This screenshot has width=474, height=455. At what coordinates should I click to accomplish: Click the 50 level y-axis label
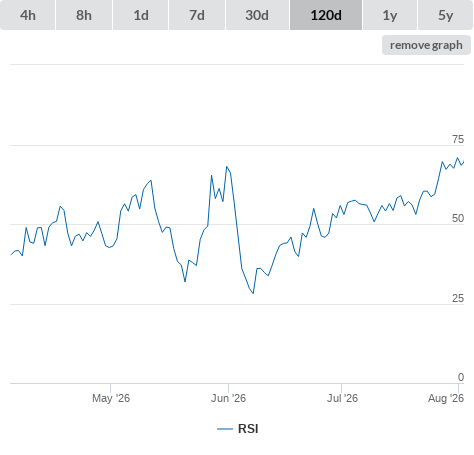pyautogui.click(x=458, y=218)
